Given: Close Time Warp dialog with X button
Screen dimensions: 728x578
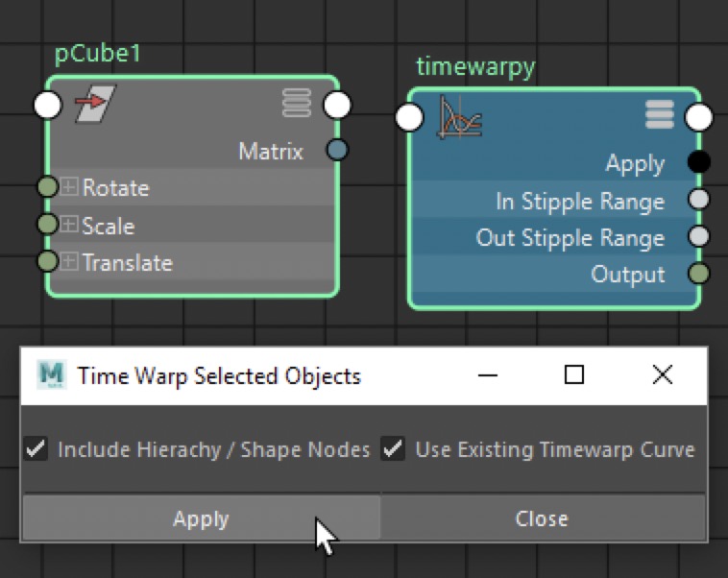Looking at the screenshot, I should 663,374.
